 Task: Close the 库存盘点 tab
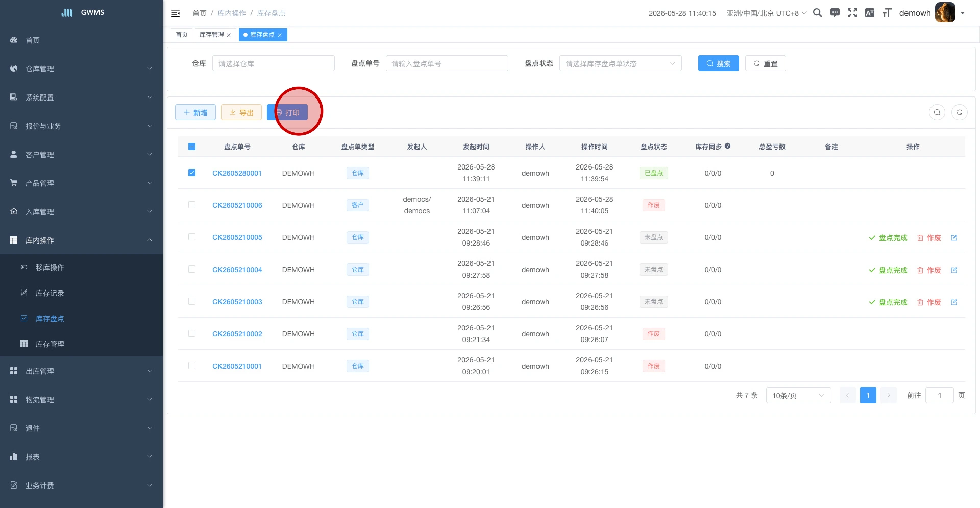pos(280,35)
